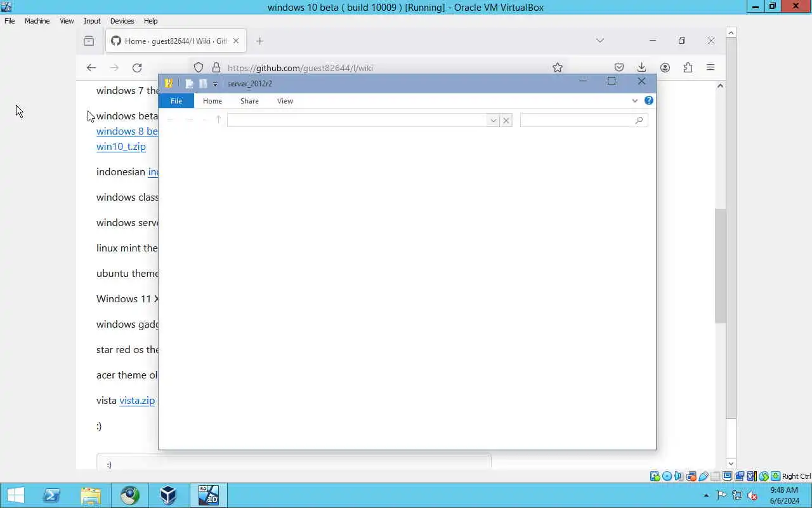The height and width of the screenshot is (508, 812).
Task: Click the muted volume tray icon
Action: coord(753,495)
